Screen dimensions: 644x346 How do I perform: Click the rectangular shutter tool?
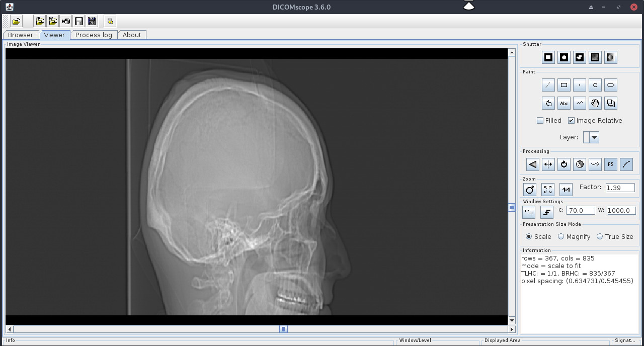click(x=548, y=57)
